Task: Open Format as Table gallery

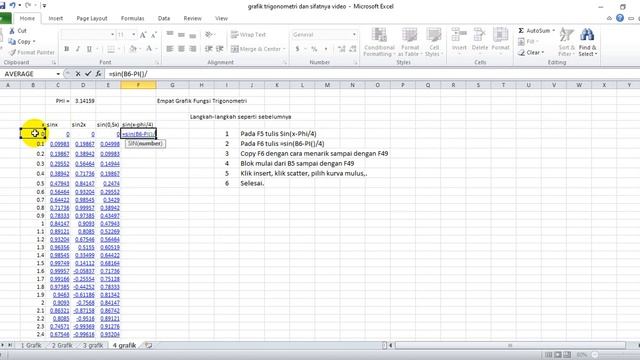Action: (x=410, y=42)
